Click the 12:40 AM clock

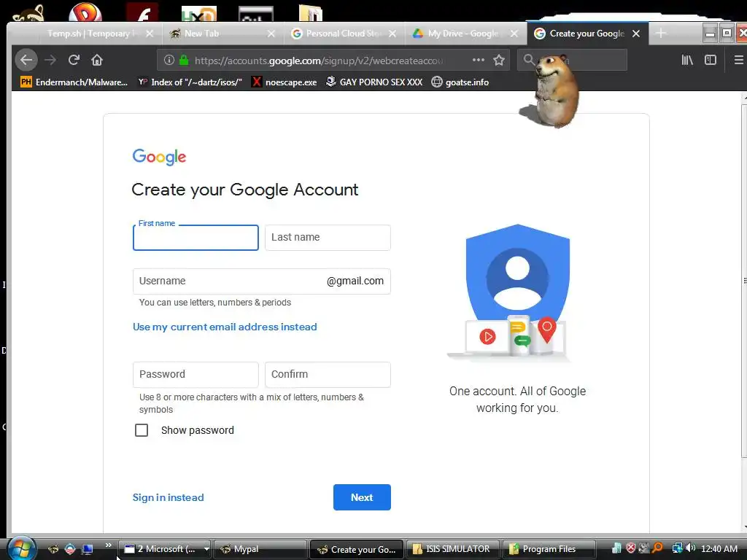719,549
